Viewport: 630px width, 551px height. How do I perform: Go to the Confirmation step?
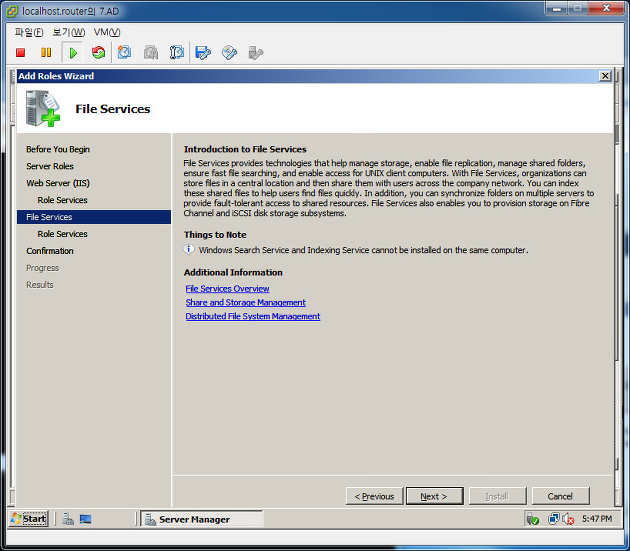[x=50, y=251]
